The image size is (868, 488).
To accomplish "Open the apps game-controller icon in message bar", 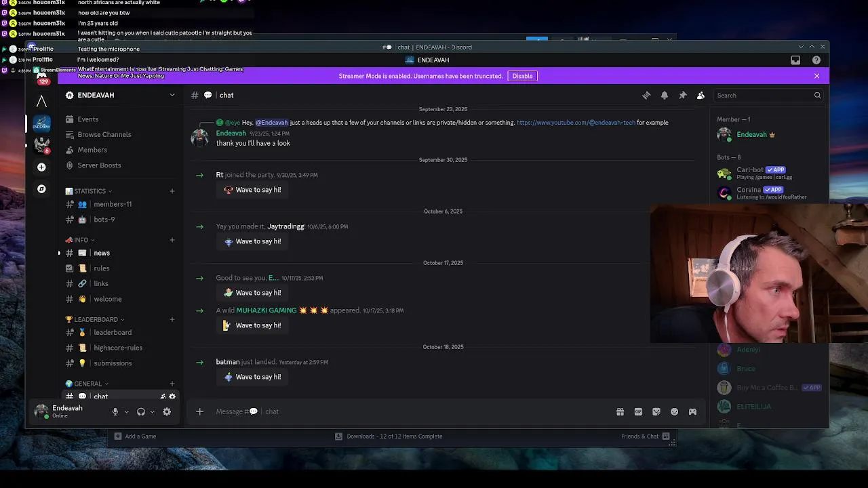I will tap(692, 411).
